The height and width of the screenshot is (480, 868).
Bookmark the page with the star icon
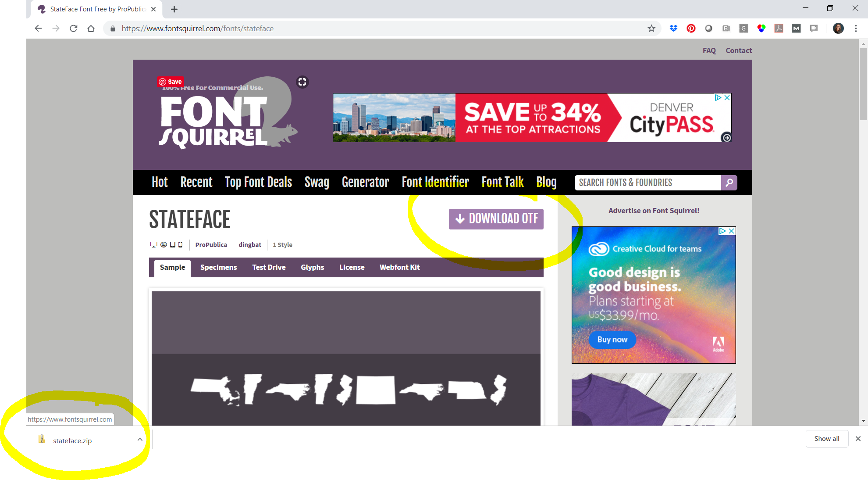pos(652,28)
